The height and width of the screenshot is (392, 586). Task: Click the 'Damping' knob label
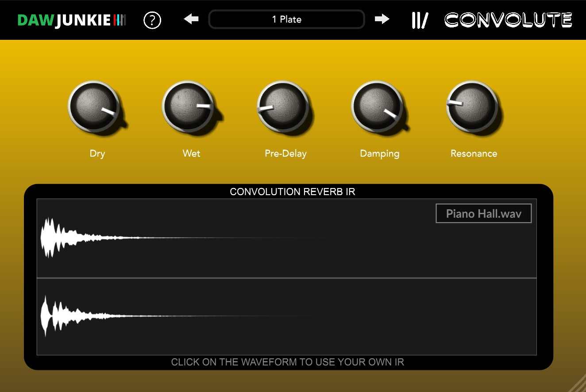pyautogui.click(x=380, y=154)
